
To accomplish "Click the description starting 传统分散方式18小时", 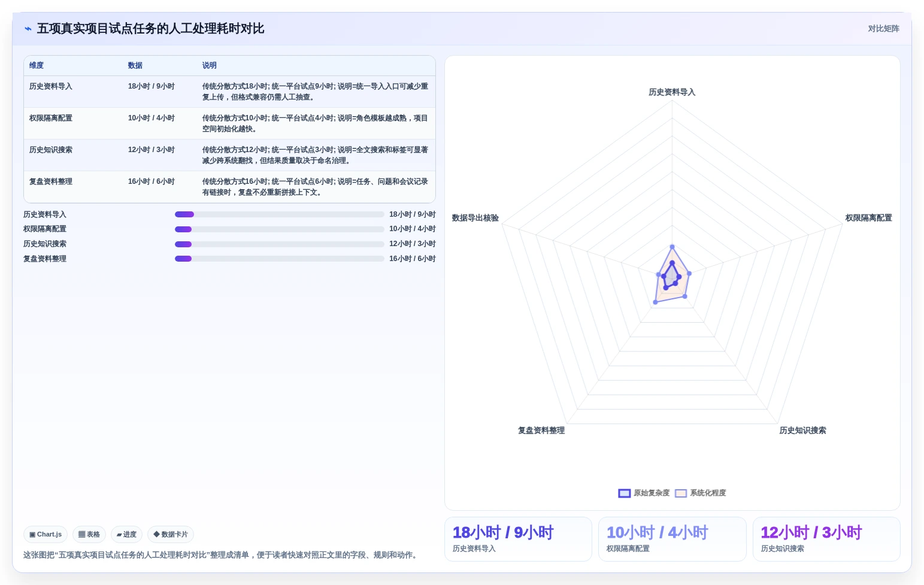I will coord(316,92).
